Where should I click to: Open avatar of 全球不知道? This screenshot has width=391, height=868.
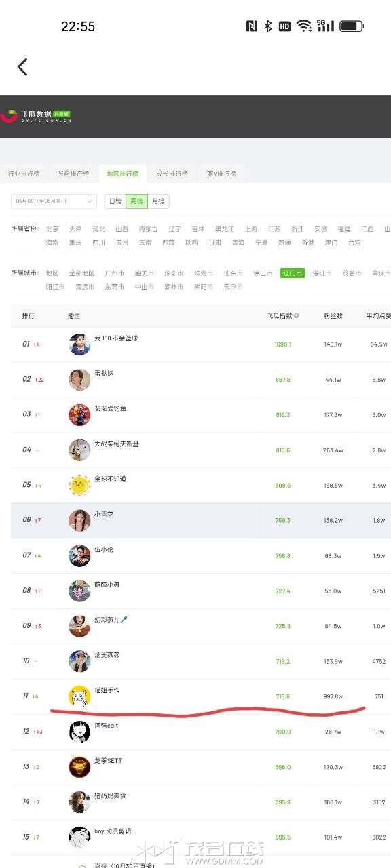click(x=79, y=485)
